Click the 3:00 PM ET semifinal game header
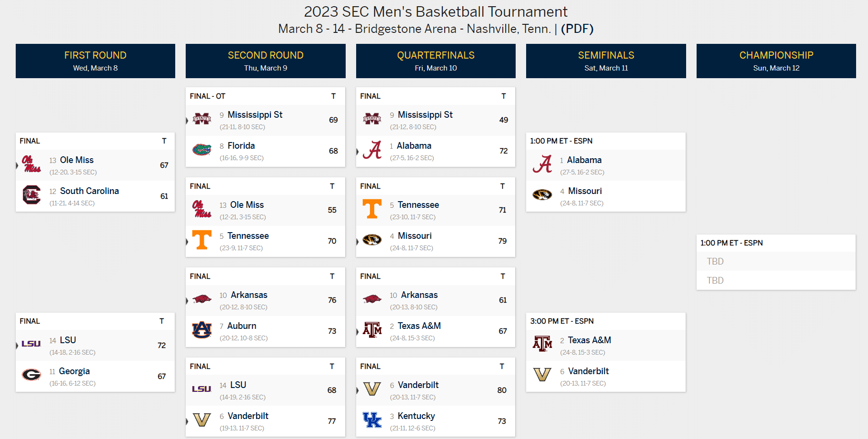The height and width of the screenshot is (439, 868). coord(606,321)
